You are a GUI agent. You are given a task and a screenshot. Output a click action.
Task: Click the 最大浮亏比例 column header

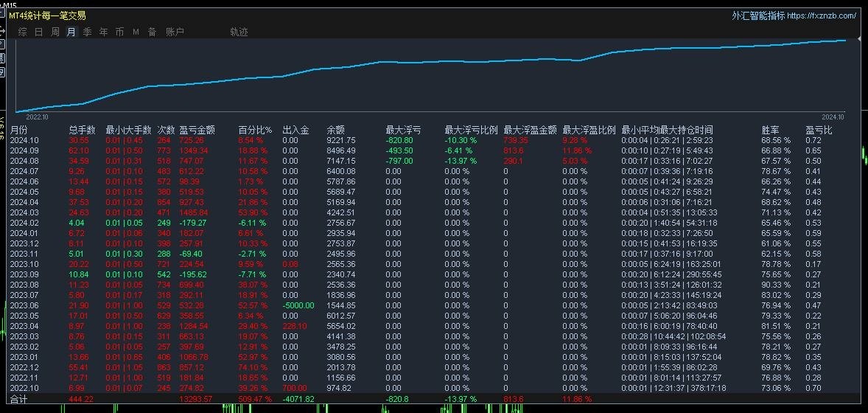[471, 131]
